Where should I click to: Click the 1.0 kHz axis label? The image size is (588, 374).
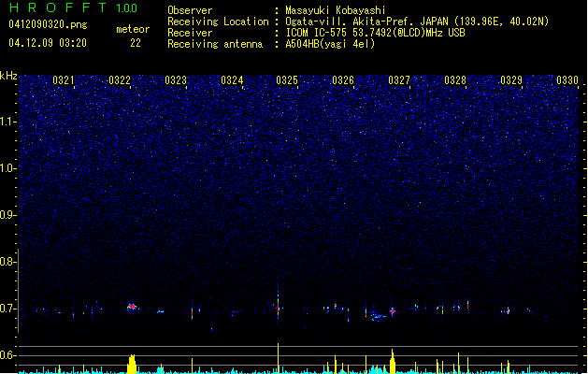tap(8, 168)
